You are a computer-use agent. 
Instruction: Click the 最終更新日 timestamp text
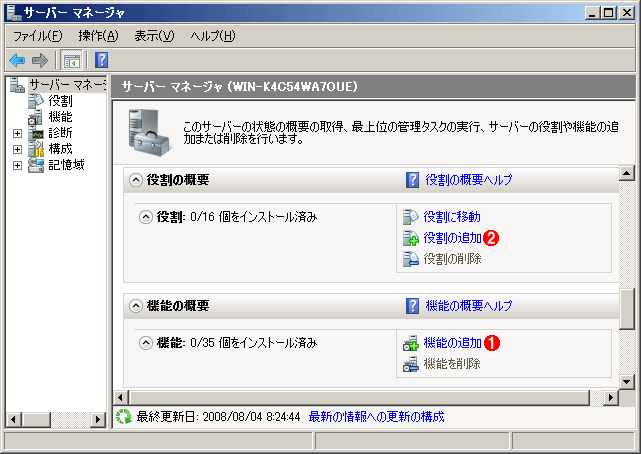pyautogui.click(x=218, y=417)
